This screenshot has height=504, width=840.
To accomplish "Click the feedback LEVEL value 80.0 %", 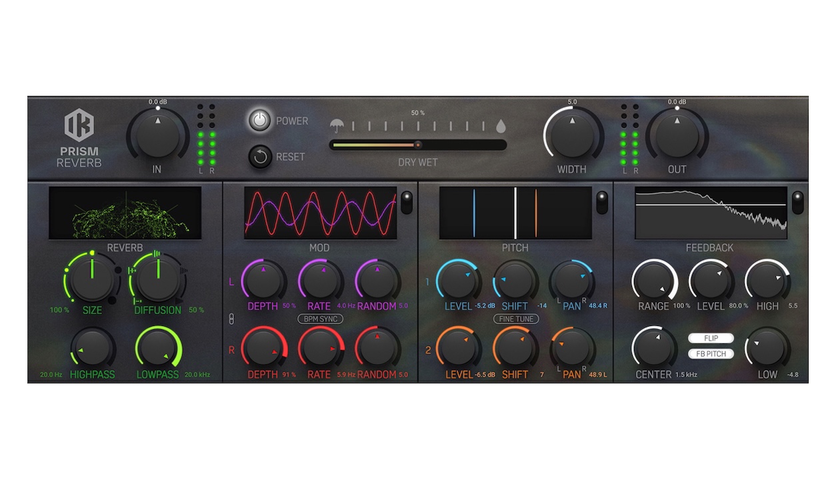I will click(738, 306).
